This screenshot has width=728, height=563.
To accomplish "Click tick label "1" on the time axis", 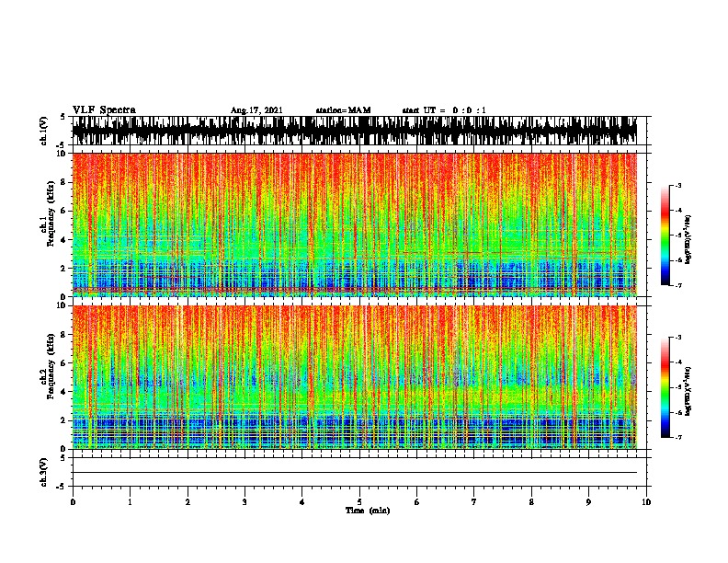I will [x=130, y=502].
